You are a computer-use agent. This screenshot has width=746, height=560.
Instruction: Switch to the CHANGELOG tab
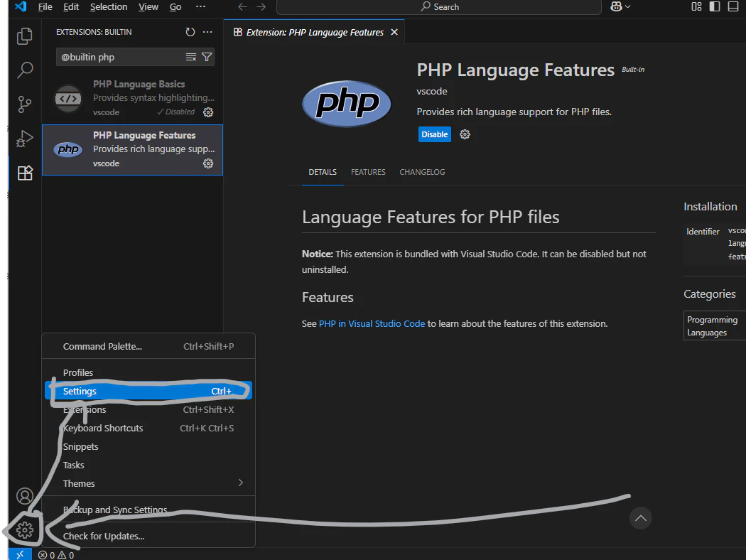(x=422, y=172)
